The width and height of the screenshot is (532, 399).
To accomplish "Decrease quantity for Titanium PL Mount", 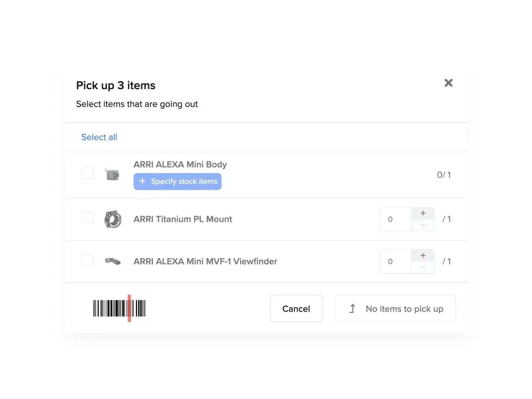I will (x=423, y=225).
